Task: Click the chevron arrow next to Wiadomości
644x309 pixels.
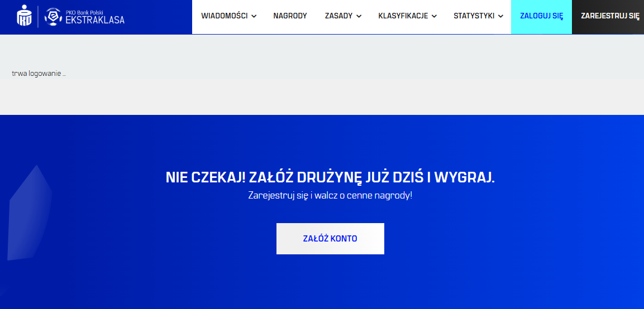Action: coord(254,16)
